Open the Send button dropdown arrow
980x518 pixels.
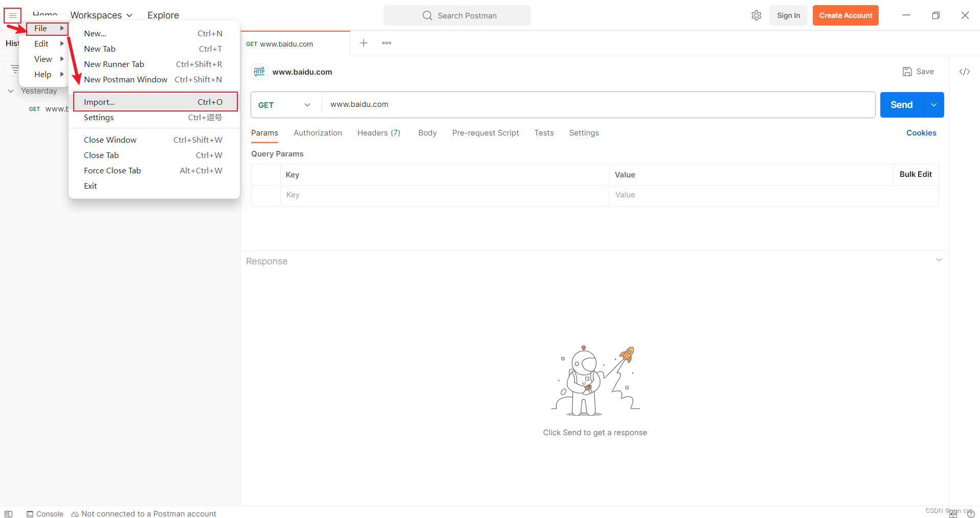(934, 105)
